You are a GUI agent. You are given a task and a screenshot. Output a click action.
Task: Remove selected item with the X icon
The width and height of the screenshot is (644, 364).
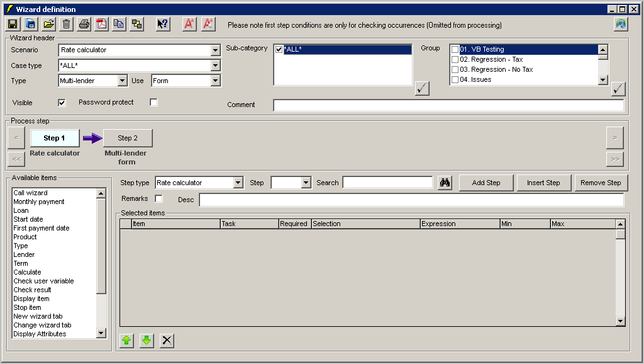tap(167, 341)
